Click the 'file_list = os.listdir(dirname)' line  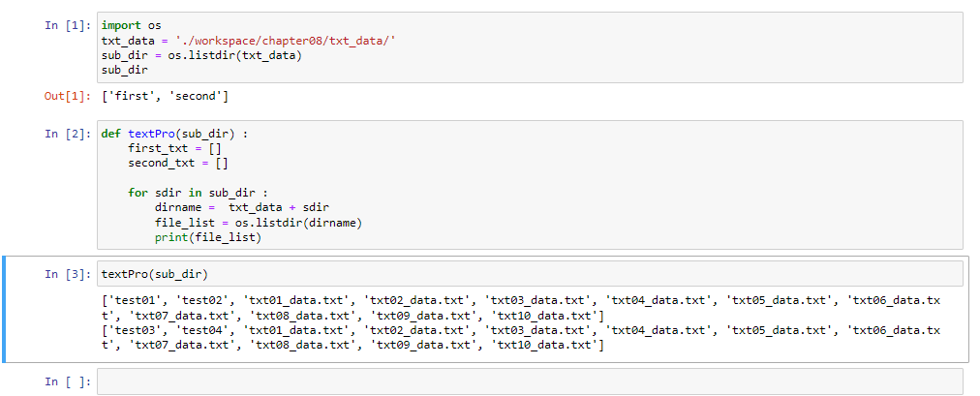(x=259, y=223)
